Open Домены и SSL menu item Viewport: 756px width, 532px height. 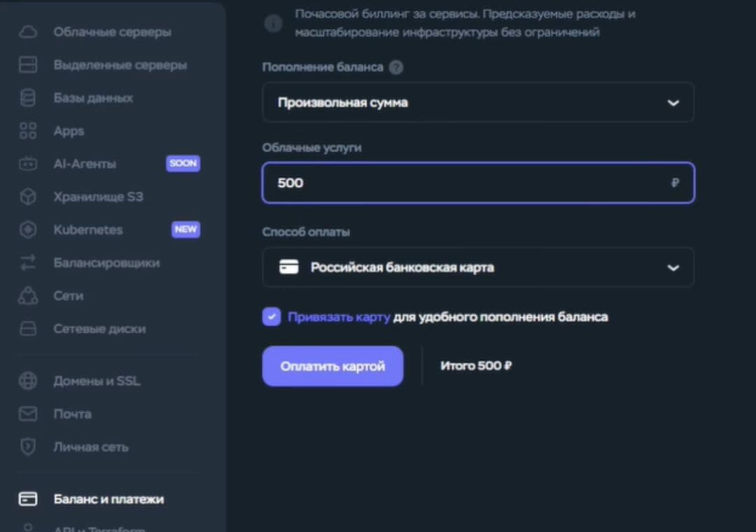97,381
